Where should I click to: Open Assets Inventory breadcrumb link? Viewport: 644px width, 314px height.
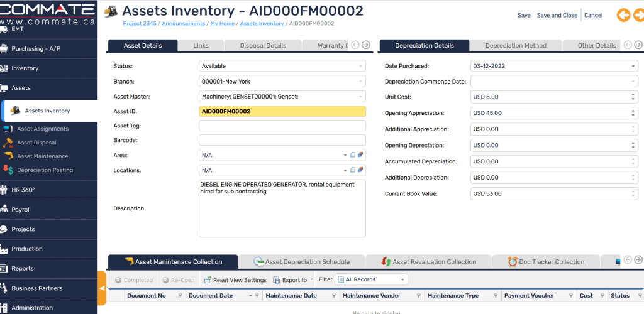[x=262, y=24]
